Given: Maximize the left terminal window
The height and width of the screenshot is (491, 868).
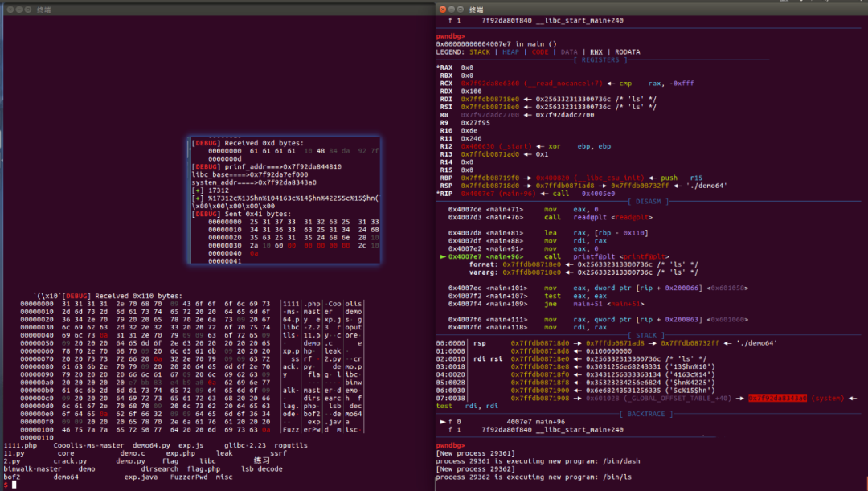Looking at the screenshot, I should (27, 10).
